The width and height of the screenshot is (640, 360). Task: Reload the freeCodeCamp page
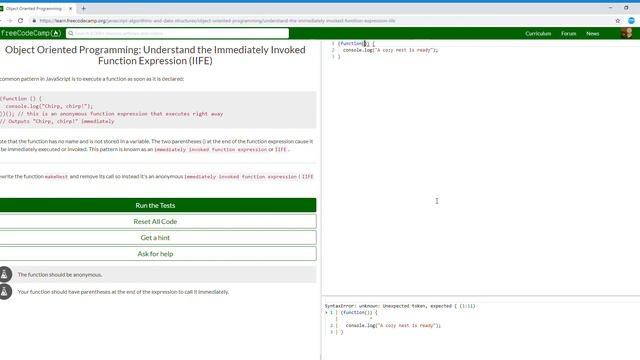click(20, 20)
